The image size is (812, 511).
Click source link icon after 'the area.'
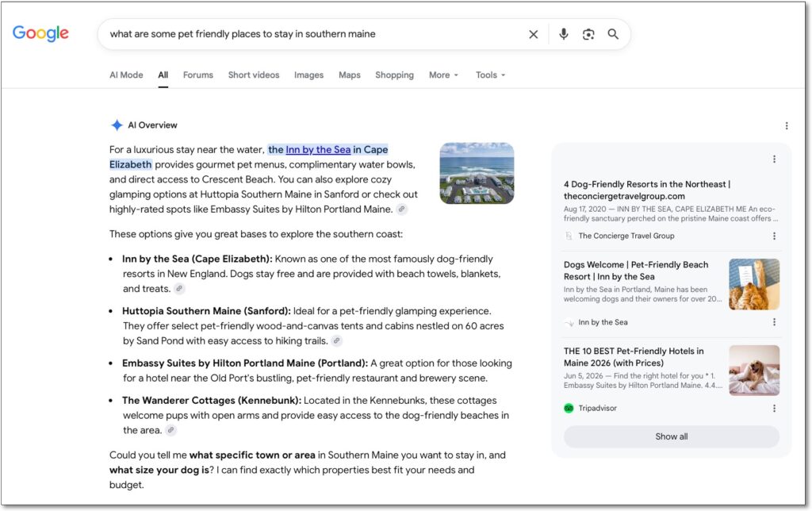coord(170,430)
